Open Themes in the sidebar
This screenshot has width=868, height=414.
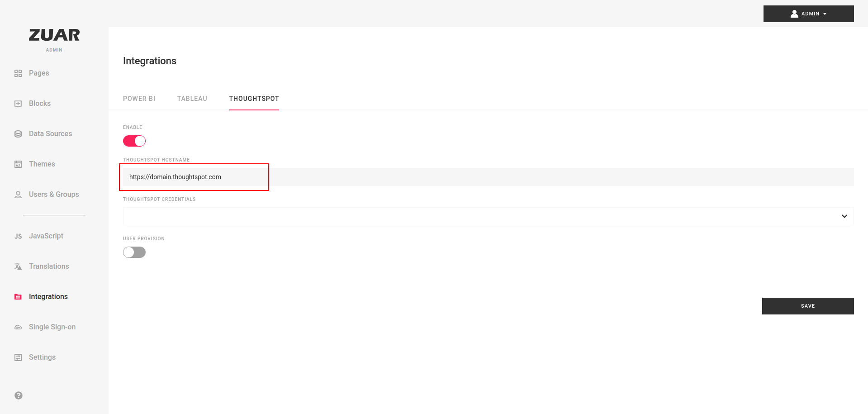click(42, 164)
